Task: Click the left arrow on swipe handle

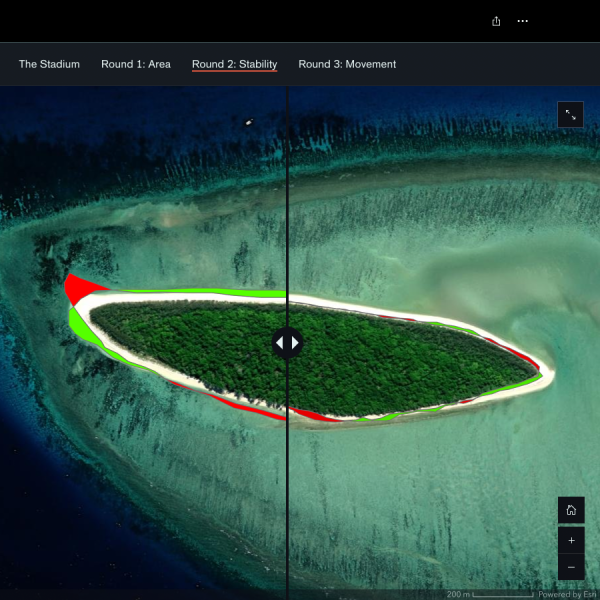Action: click(x=280, y=343)
